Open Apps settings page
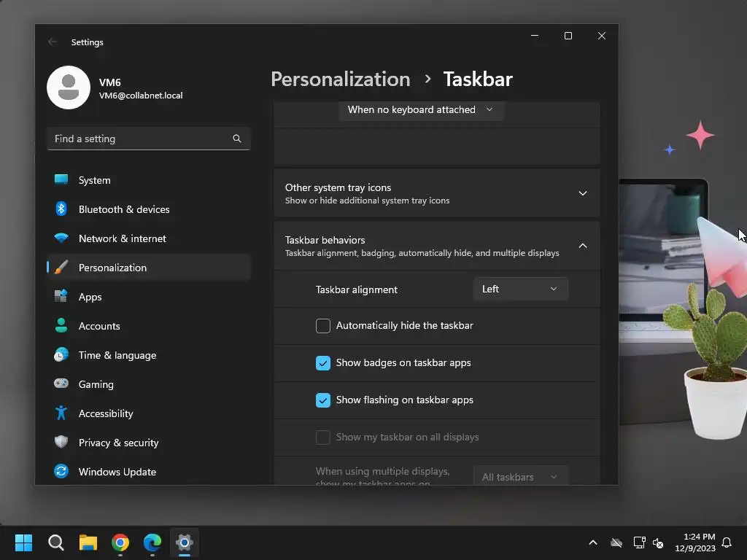Screen dimensions: 747x560 pyautogui.click(x=149, y=296)
